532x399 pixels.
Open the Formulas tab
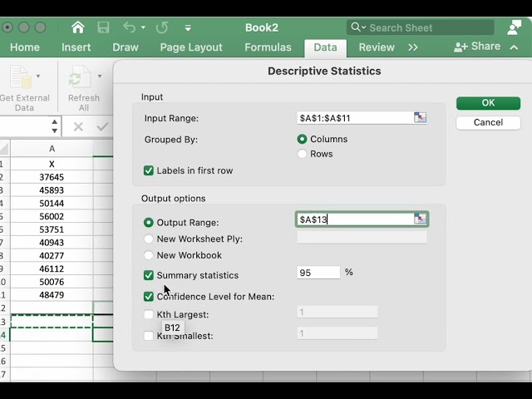point(268,47)
